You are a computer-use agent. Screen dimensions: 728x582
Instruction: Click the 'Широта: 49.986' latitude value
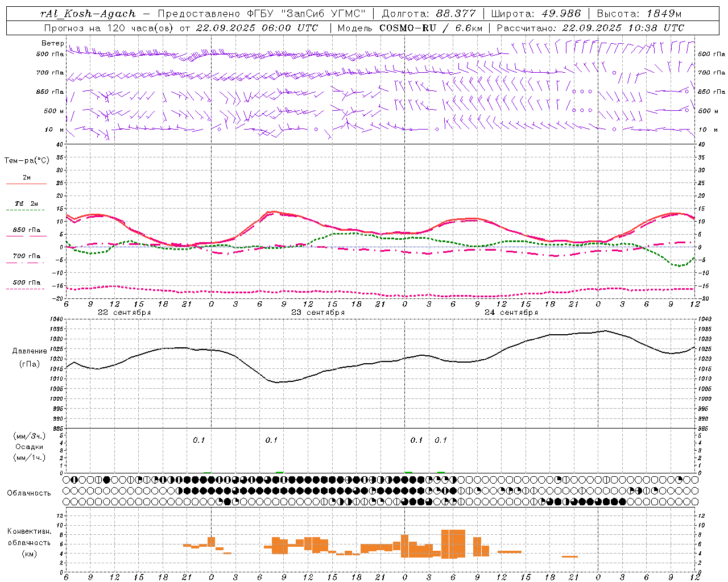(x=536, y=14)
